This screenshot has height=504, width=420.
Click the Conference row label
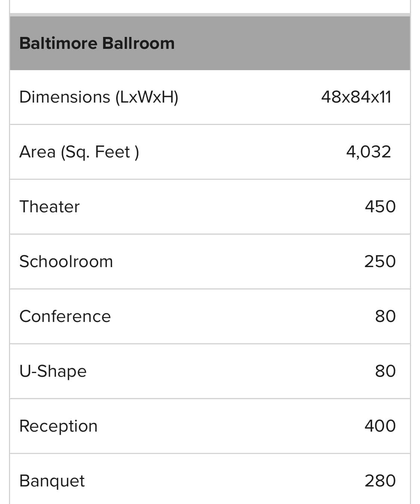pyautogui.click(x=65, y=316)
